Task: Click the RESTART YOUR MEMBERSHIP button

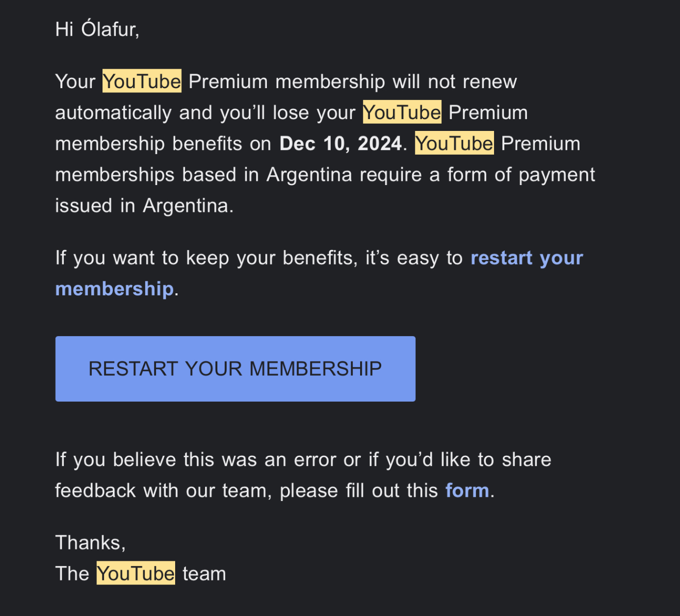Action: click(235, 369)
